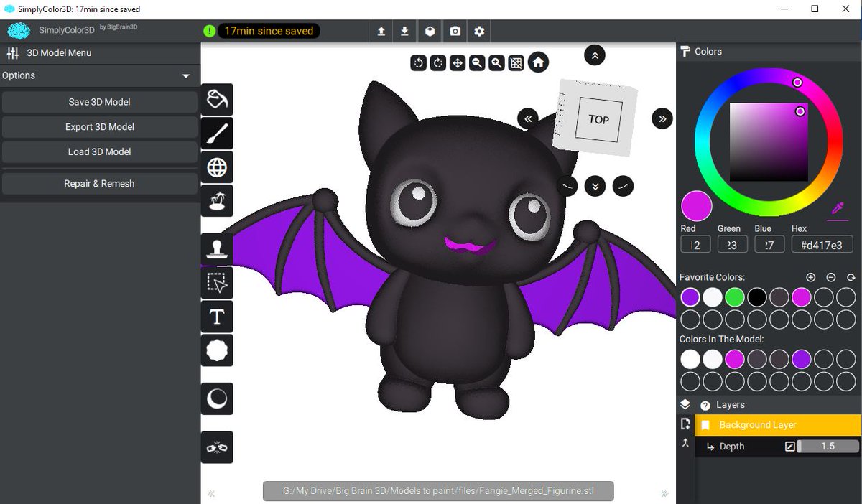The image size is (862, 504).
Task: Rotate the view clockwise
Action: coord(438,63)
